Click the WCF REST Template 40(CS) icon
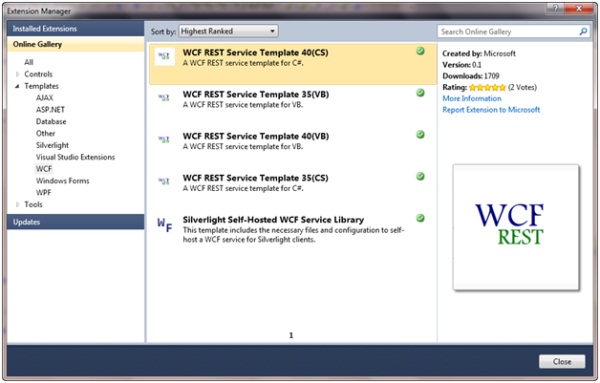This screenshot has width=600, height=383. 165,57
